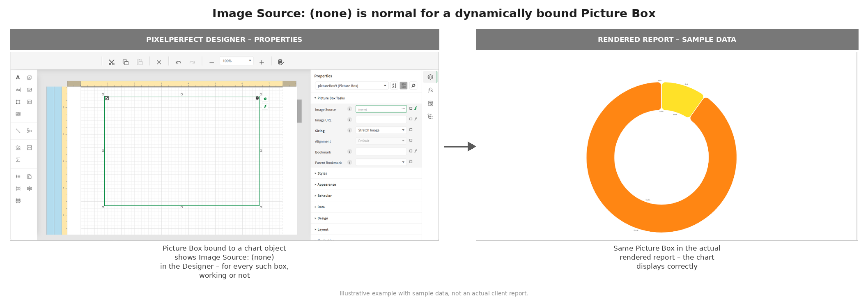Open the Field List database side panel
This screenshot has width=868, height=304.
[x=430, y=104]
